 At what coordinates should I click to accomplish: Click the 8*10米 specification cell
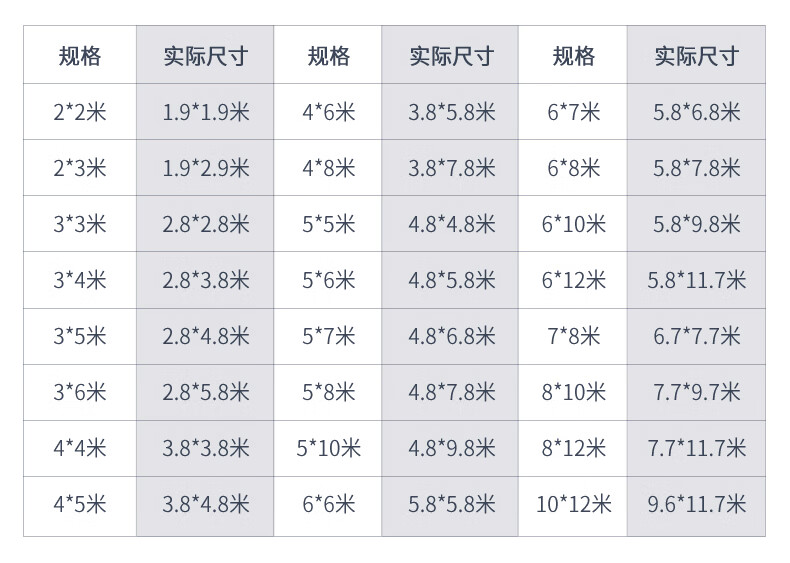574,392
